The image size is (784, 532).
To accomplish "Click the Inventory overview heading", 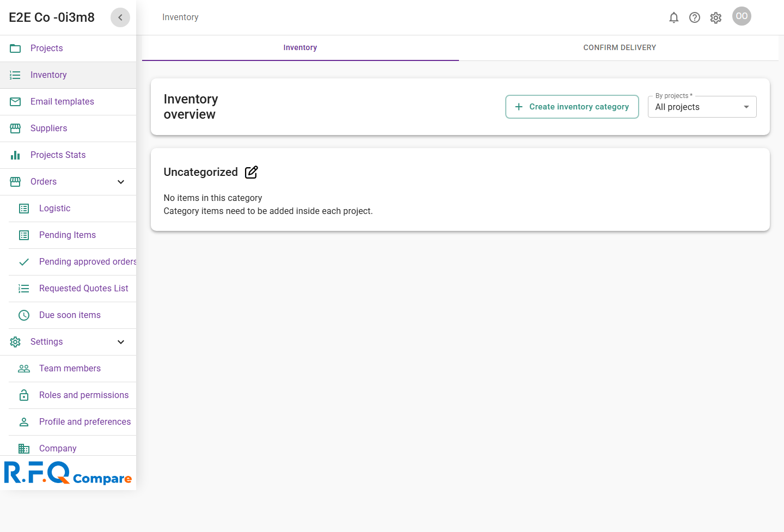I will tap(191, 107).
